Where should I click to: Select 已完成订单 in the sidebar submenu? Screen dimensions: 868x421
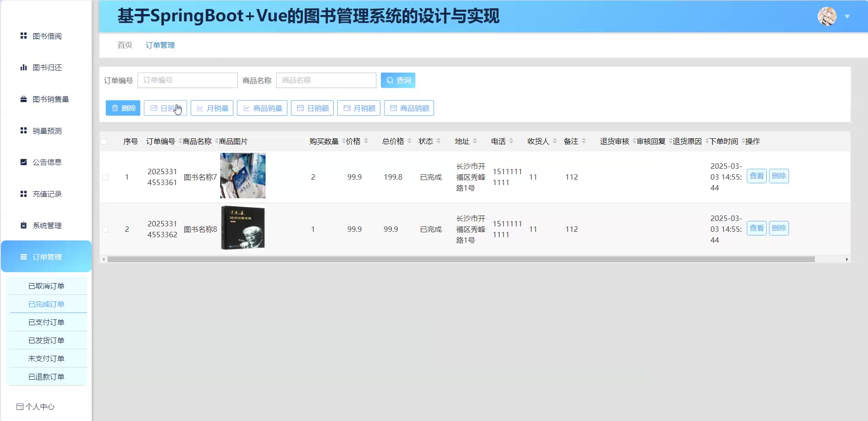tap(46, 304)
